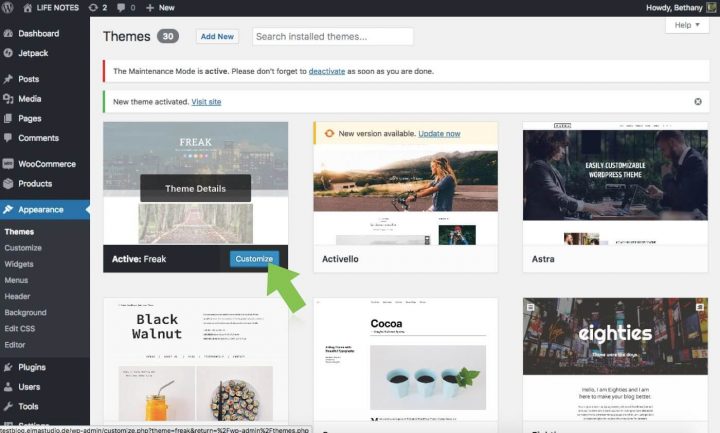The width and height of the screenshot is (720, 433).
Task: Click the updates icon showing 2
Action: tap(93, 8)
